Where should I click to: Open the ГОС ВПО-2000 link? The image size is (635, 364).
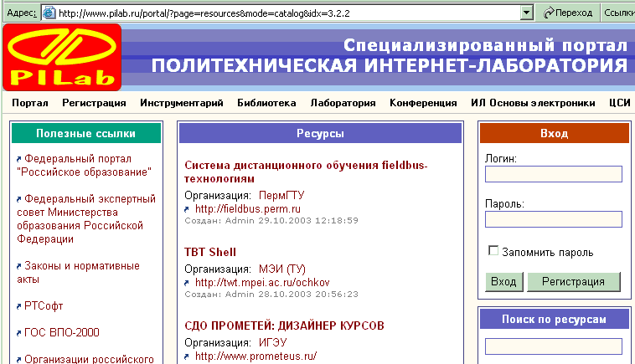[61, 332]
